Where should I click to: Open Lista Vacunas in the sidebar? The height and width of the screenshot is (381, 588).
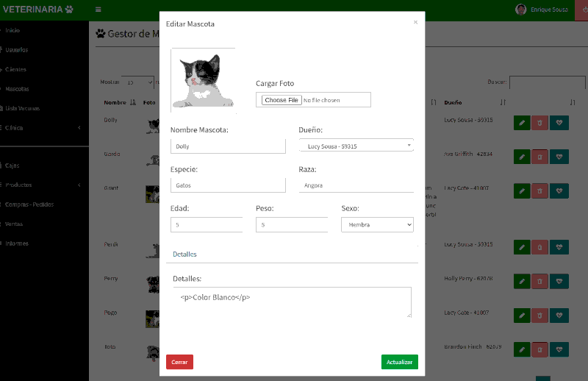(x=22, y=108)
